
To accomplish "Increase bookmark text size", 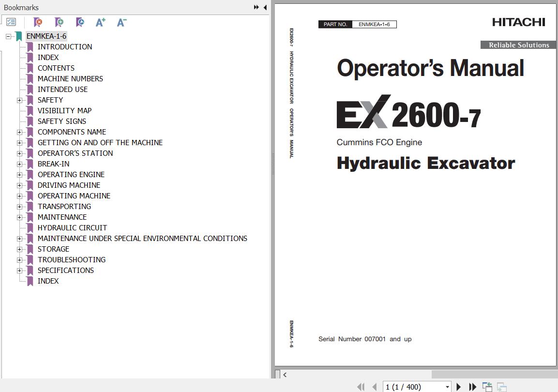I will (100, 22).
